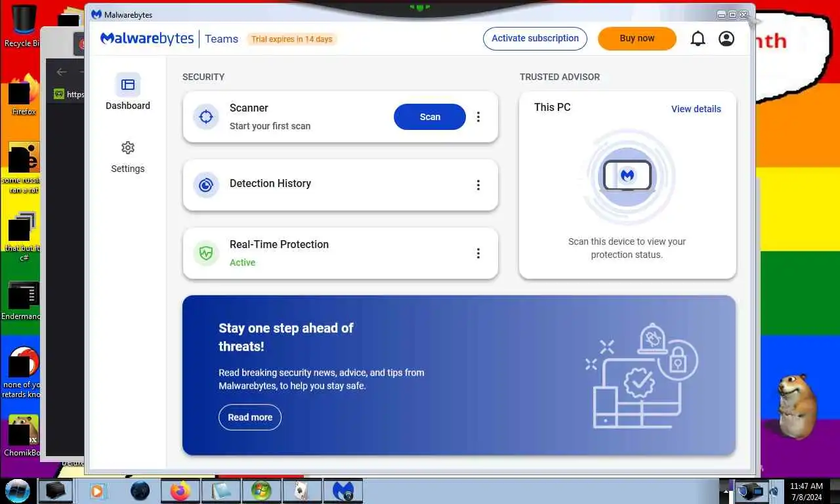Screen dimensions: 840x504
Task: Open the Endermanch desktop icon
Action: 22,302
